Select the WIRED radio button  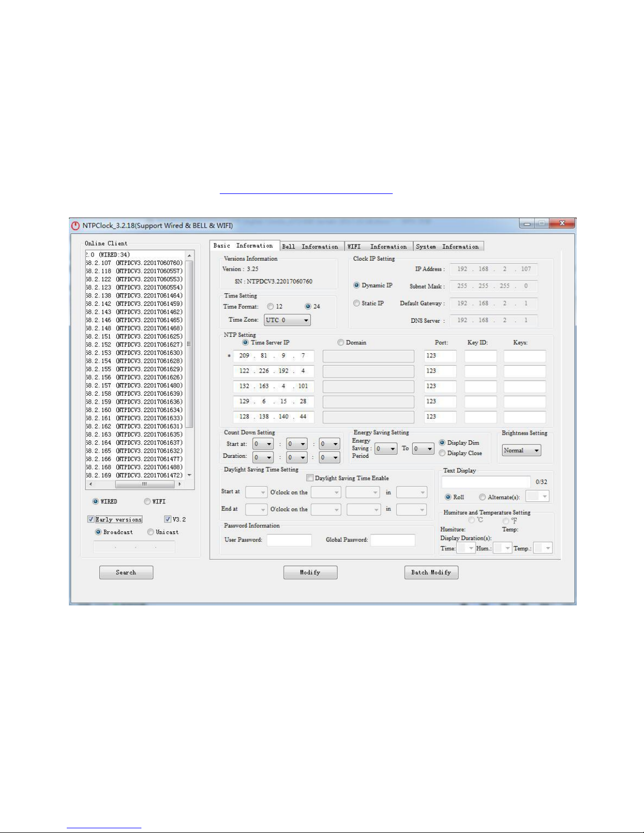coord(95,501)
